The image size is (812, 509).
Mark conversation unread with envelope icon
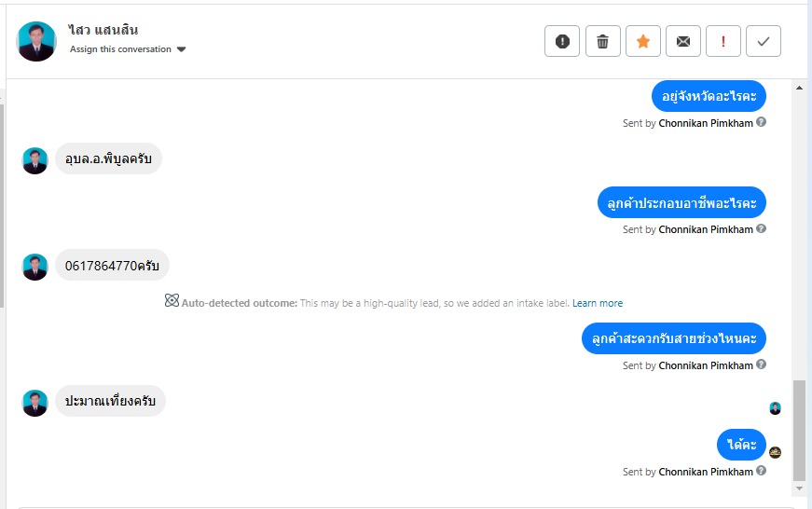tap(683, 41)
